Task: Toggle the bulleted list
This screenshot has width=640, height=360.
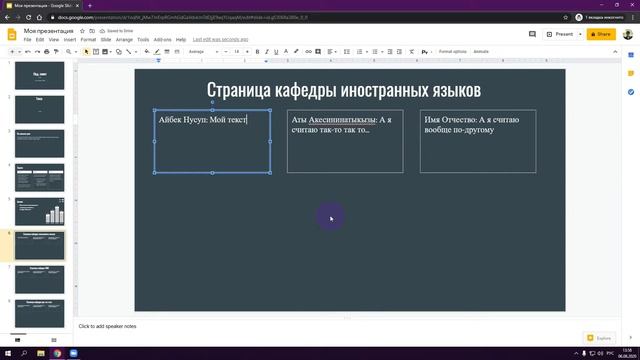Action: click(x=375, y=52)
